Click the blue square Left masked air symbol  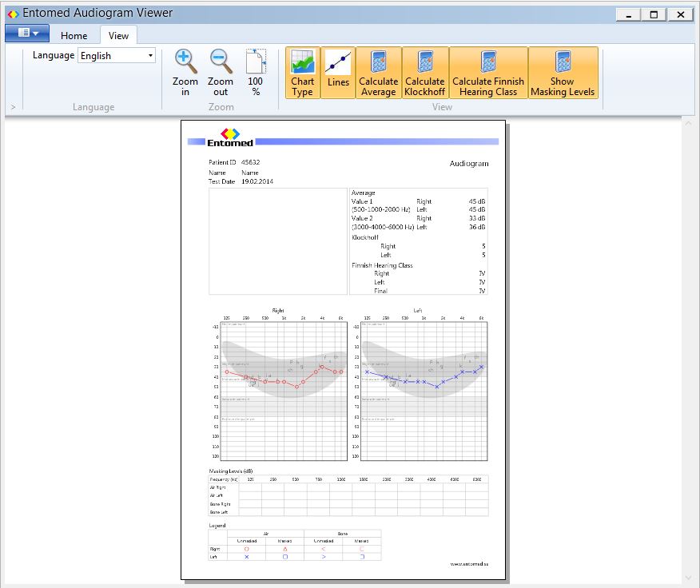click(284, 557)
